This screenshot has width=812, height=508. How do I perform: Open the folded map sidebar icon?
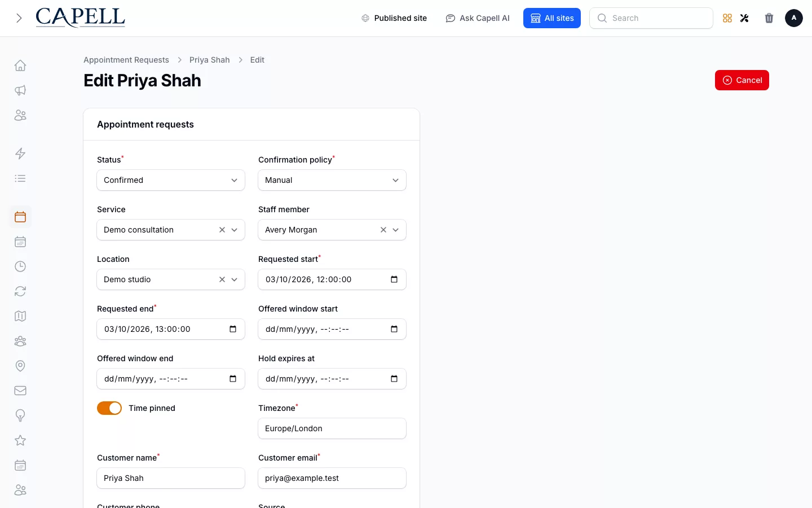click(x=20, y=316)
